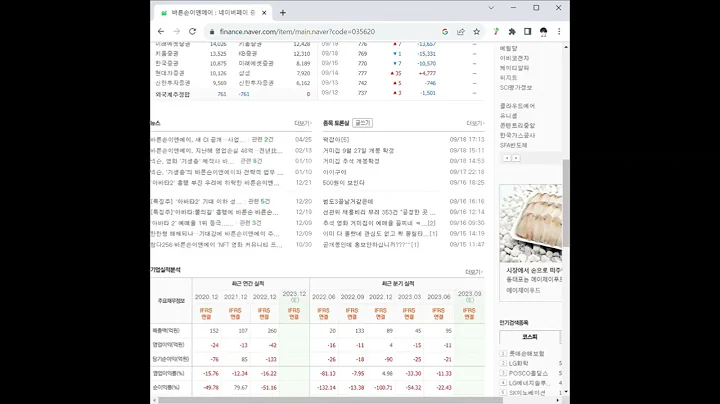Open popular stock LG화학
Screen dimensions: 720x404
point(518,363)
